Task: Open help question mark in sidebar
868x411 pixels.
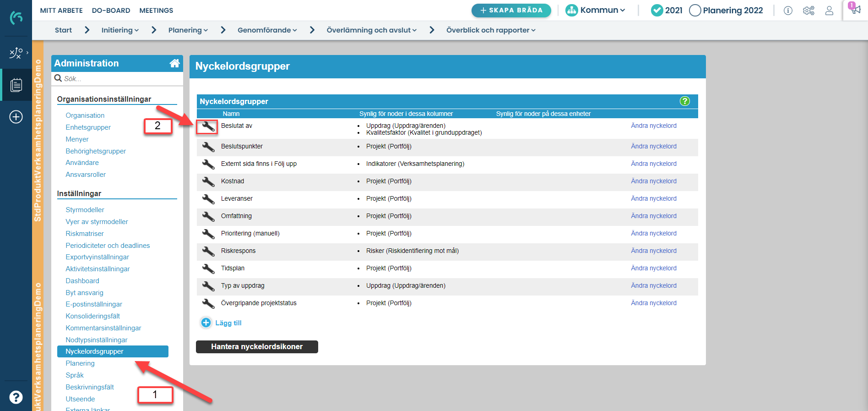Action: (16, 397)
